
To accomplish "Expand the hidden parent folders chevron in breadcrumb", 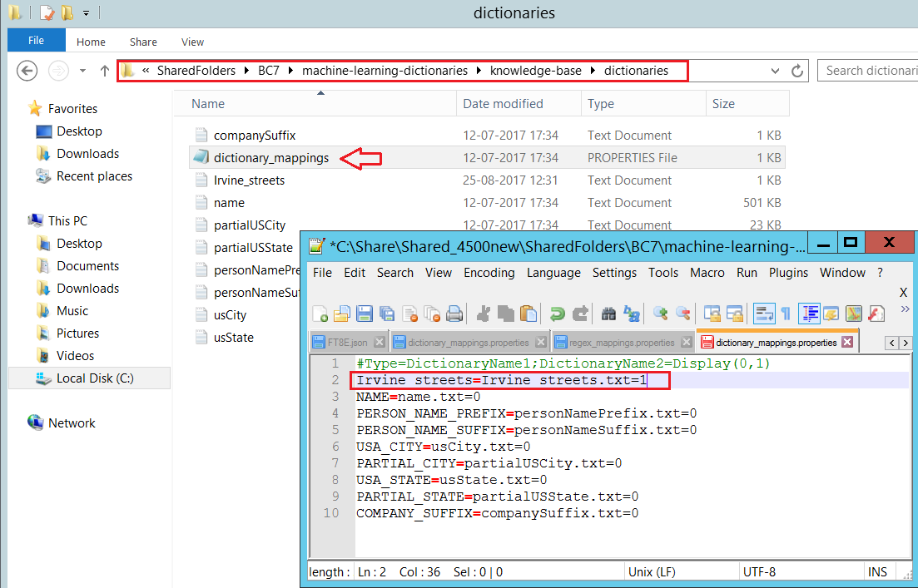I will point(146,71).
